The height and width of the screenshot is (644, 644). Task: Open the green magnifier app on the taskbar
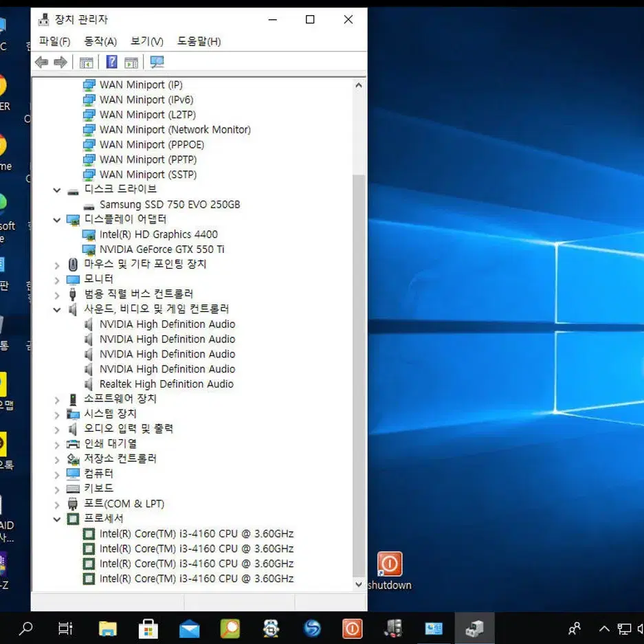230,628
